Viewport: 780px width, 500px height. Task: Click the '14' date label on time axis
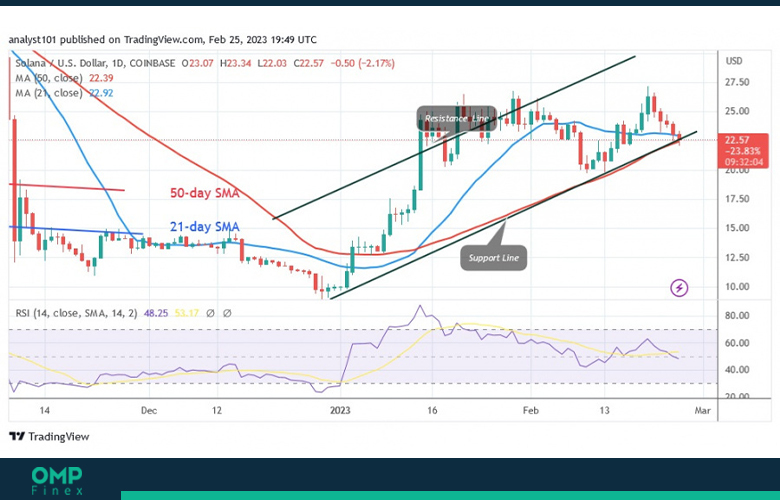point(44,410)
